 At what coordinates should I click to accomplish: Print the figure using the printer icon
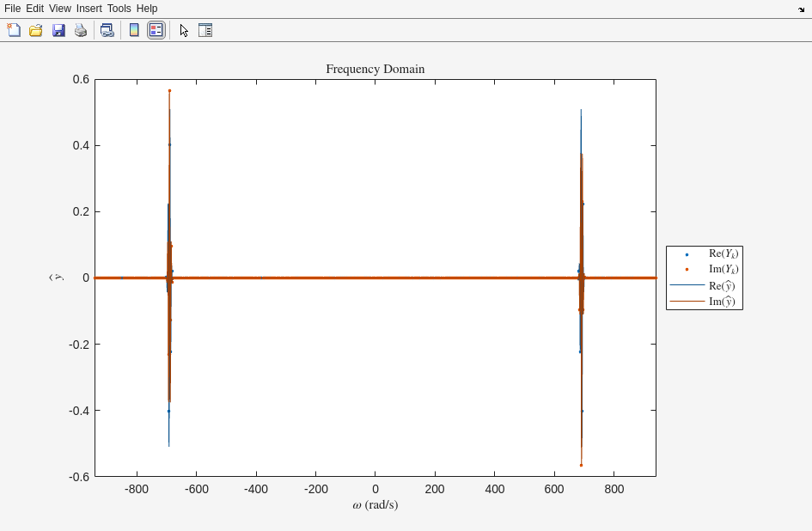[81, 30]
